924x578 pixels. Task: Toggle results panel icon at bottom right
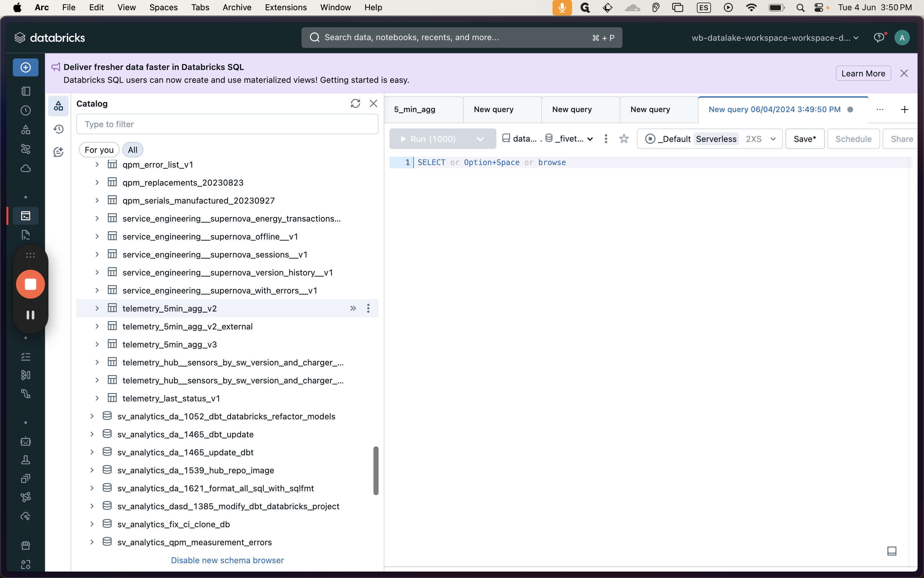892,551
